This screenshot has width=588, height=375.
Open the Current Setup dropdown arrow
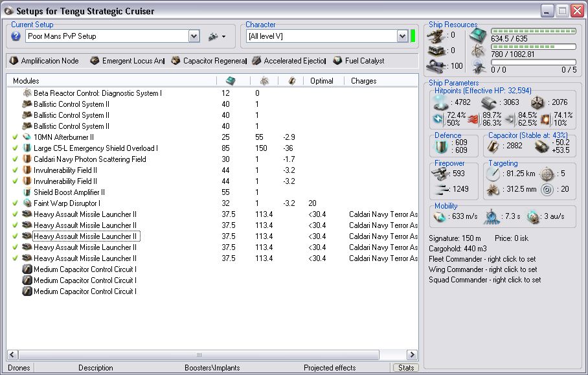coord(194,36)
